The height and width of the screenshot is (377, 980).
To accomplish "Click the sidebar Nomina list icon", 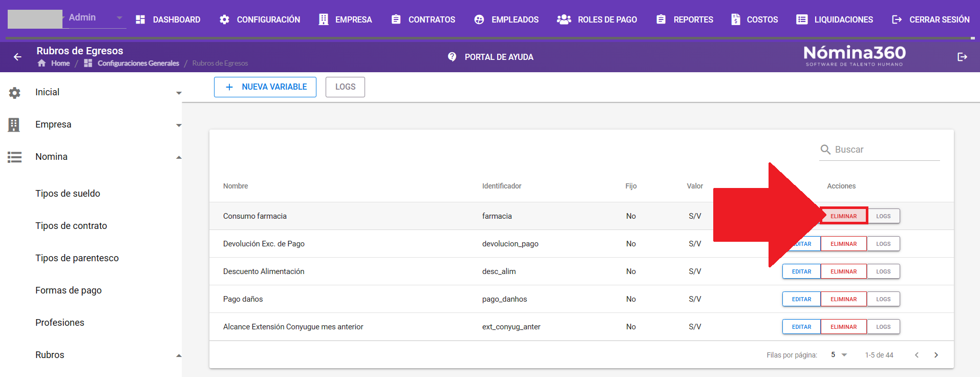I will pos(14,157).
